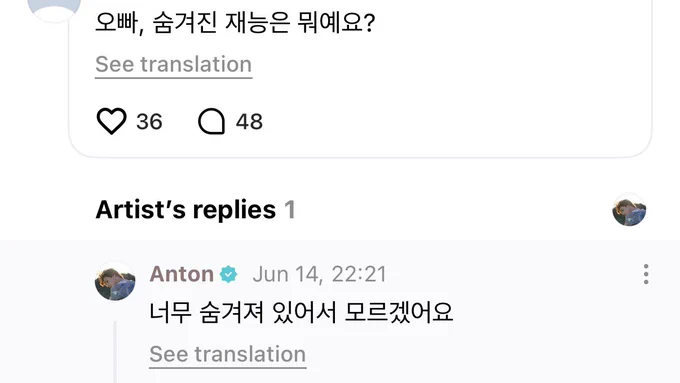See translation of the fan's post

[173, 65]
